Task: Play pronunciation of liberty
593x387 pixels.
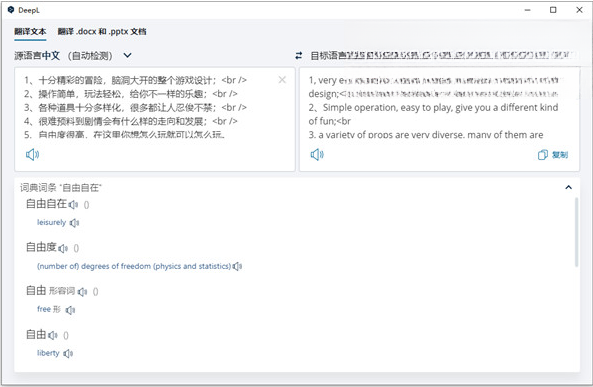Action: 68,353
